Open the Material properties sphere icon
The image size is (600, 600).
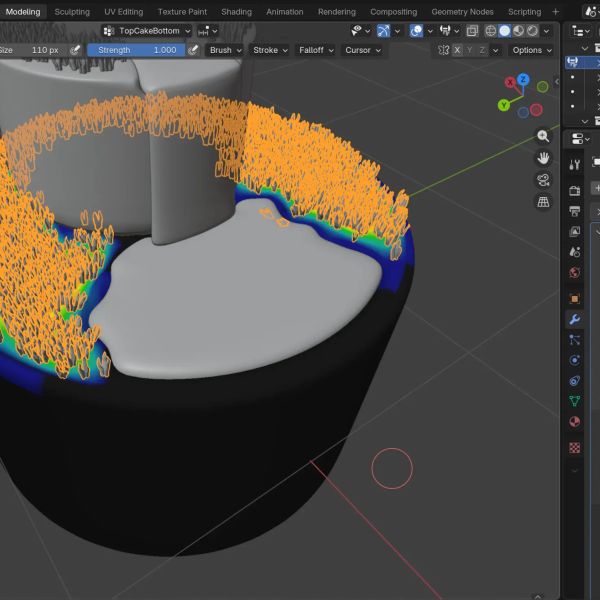coord(574,422)
